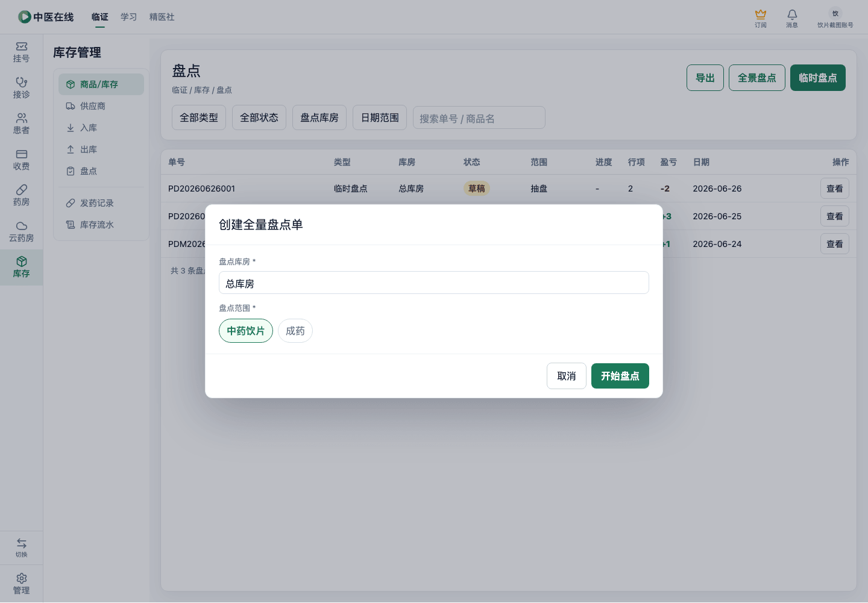Click the 临证 breadcrumb link
868x603 pixels.
tap(180, 90)
